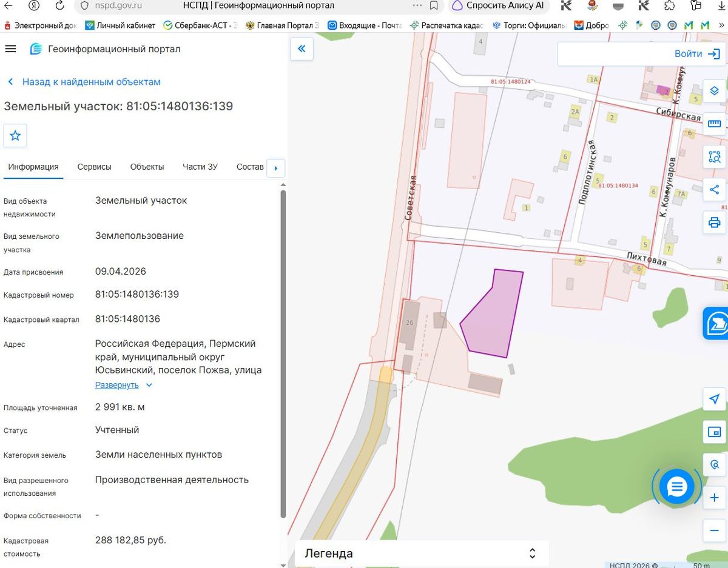Share the map via share icon
728x568 pixels.
(714, 190)
